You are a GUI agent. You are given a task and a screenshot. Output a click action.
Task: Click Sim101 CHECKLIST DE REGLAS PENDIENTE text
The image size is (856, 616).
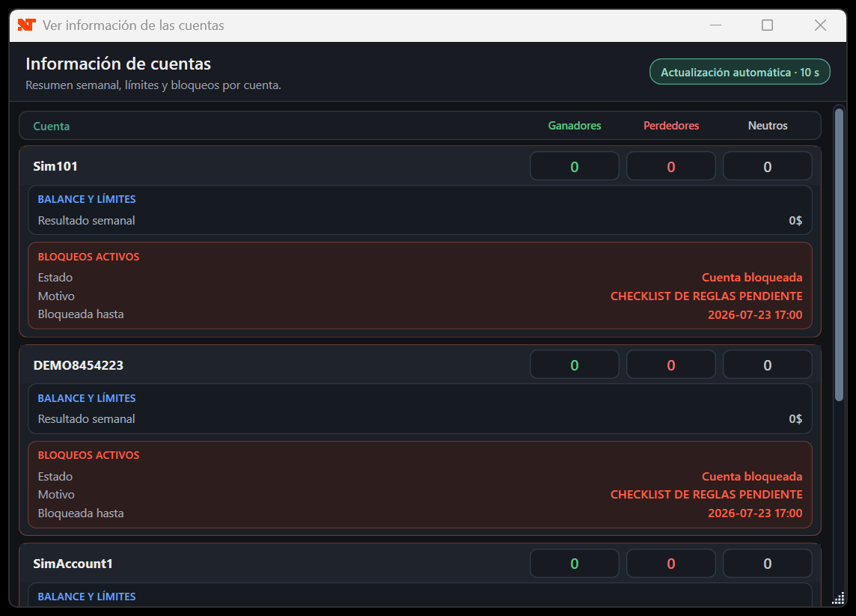[706, 296]
